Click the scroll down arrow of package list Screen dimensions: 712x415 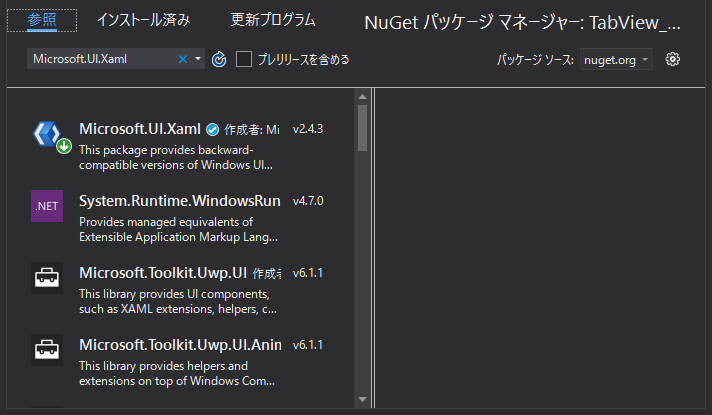pyautogui.click(x=362, y=400)
